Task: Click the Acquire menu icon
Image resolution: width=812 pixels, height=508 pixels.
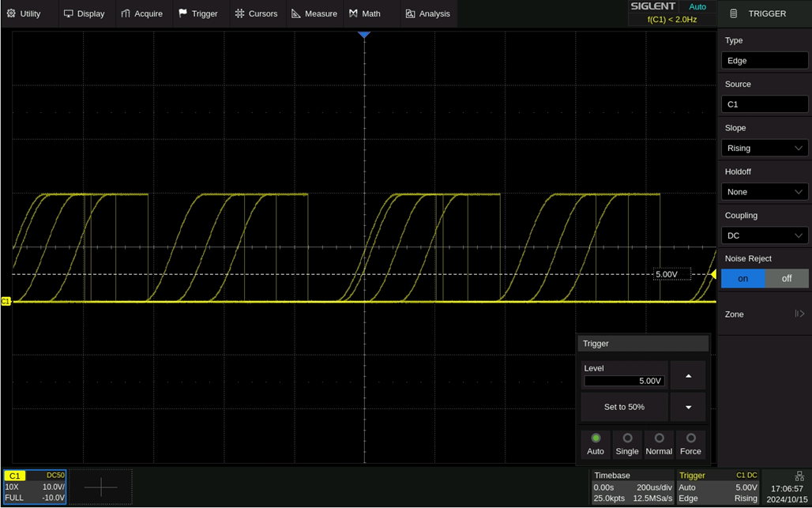Action: (126, 13)
